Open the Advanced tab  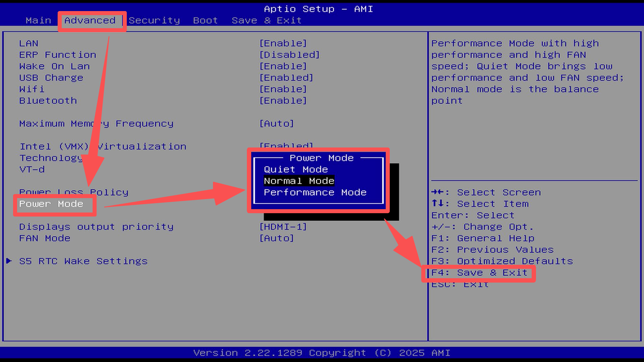pos(90,20)
